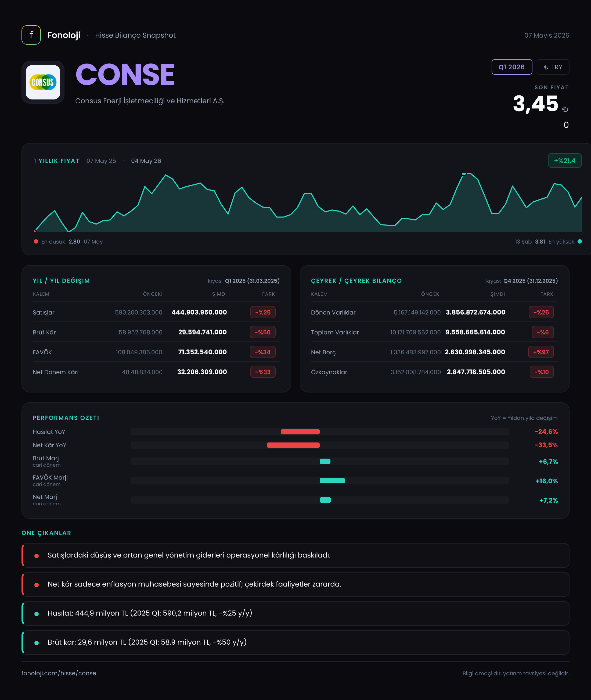
Task: Click previous value 1.336.483.997.000
Action: pyautogui.click(x=415, y=352)
